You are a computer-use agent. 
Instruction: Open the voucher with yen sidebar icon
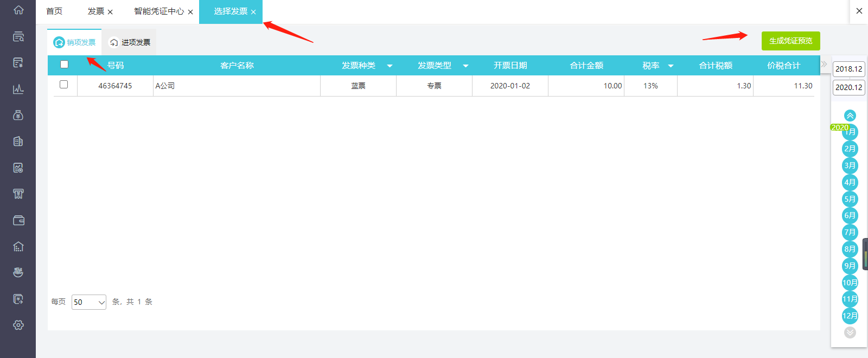(18, 63)
